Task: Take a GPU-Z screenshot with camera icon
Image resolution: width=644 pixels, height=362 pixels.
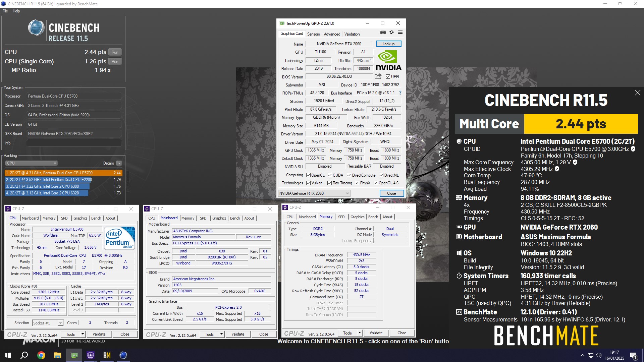Action: (383, 33)
